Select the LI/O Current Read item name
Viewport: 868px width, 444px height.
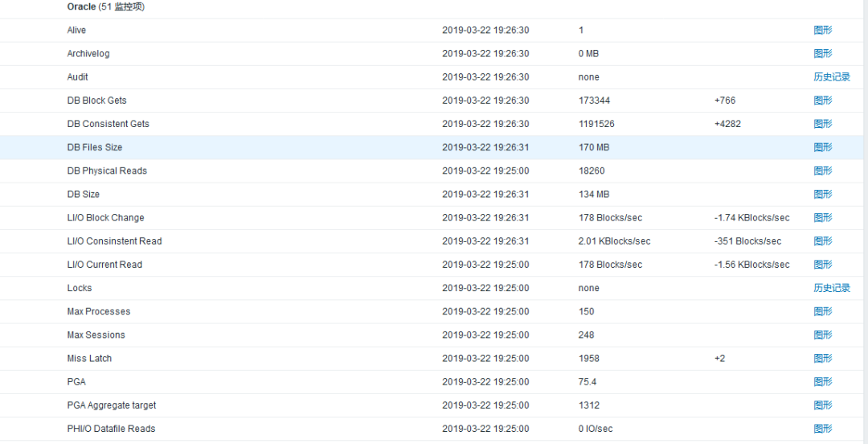point(104,265)
